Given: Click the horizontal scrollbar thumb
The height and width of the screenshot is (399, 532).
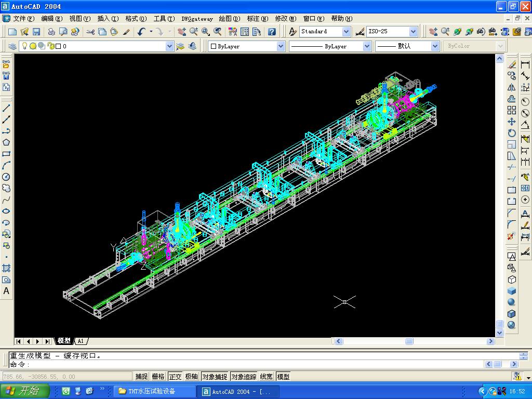Looking at the screenshot, I should tap(409, 341).
